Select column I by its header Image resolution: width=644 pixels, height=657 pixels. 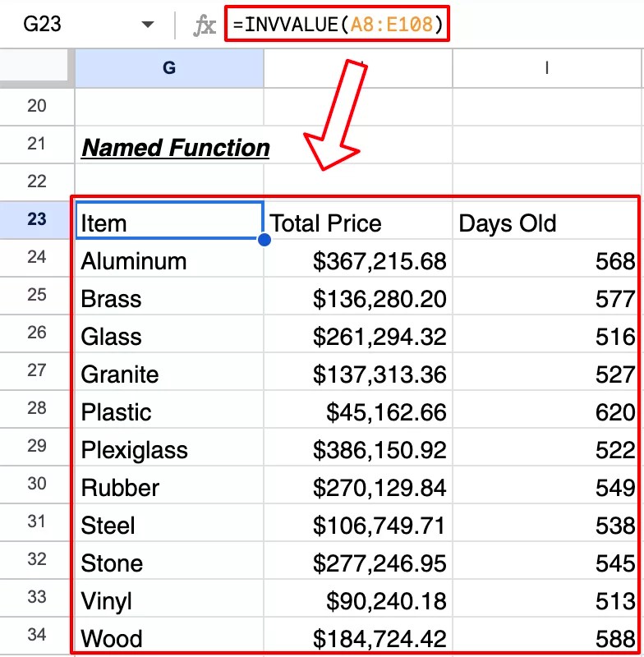point(546,68)
